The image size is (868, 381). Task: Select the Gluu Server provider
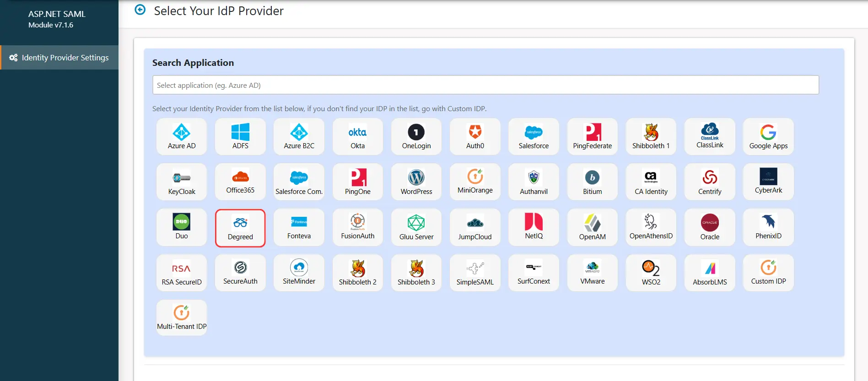pos(416,227)
